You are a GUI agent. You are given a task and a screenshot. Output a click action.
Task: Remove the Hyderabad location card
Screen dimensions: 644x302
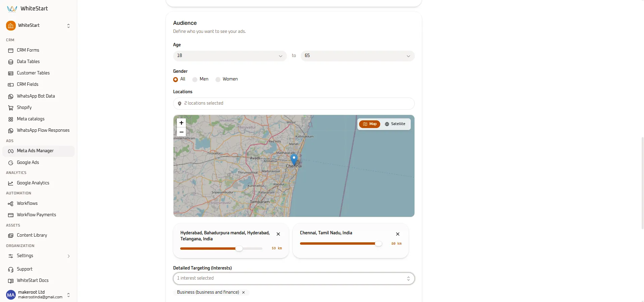click(x=278, y=234)
